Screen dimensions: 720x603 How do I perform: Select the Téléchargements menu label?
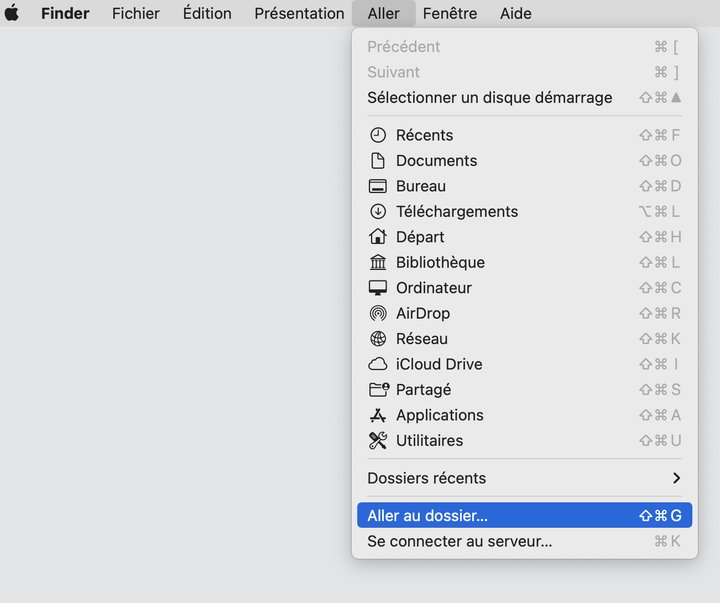pos(457,211)
